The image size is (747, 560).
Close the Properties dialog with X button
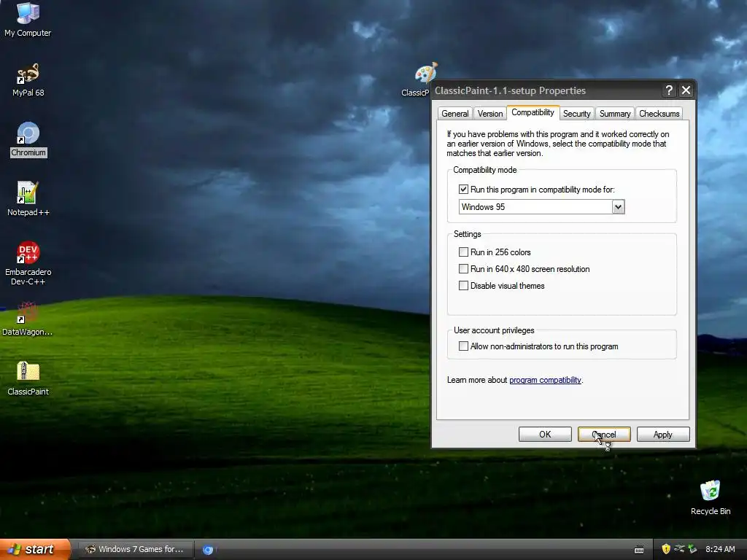point(686,90)
